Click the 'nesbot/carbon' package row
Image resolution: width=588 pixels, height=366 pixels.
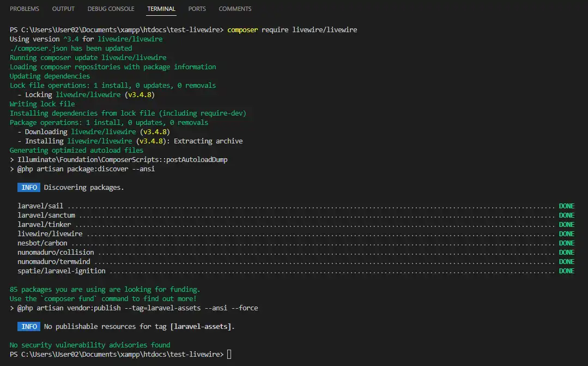296,243
